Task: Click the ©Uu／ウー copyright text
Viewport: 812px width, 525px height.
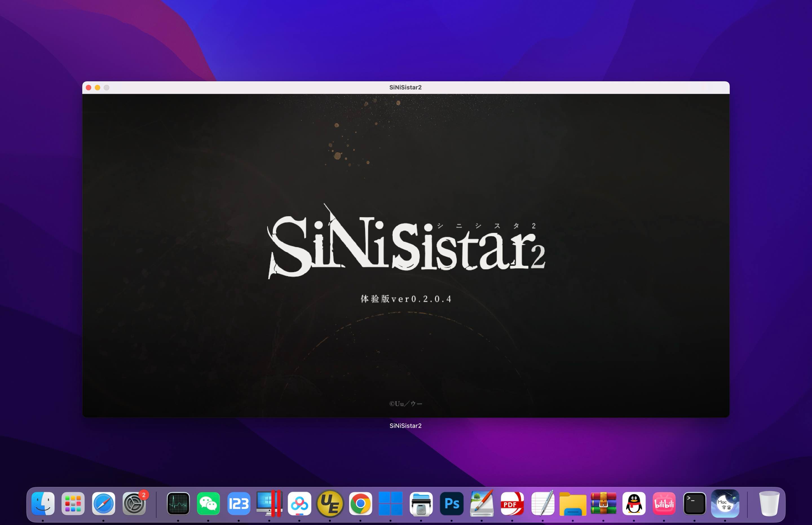Action: [x=406, y=404]
